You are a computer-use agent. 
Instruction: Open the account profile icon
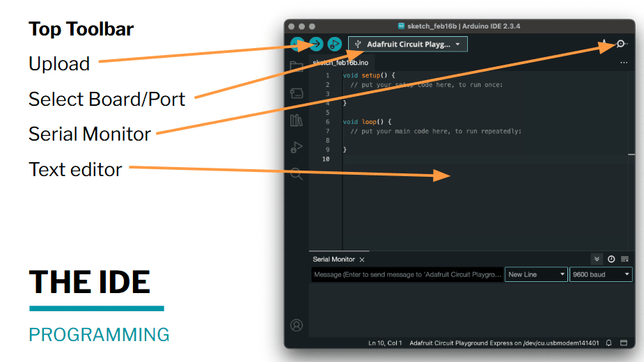point(297,325)
